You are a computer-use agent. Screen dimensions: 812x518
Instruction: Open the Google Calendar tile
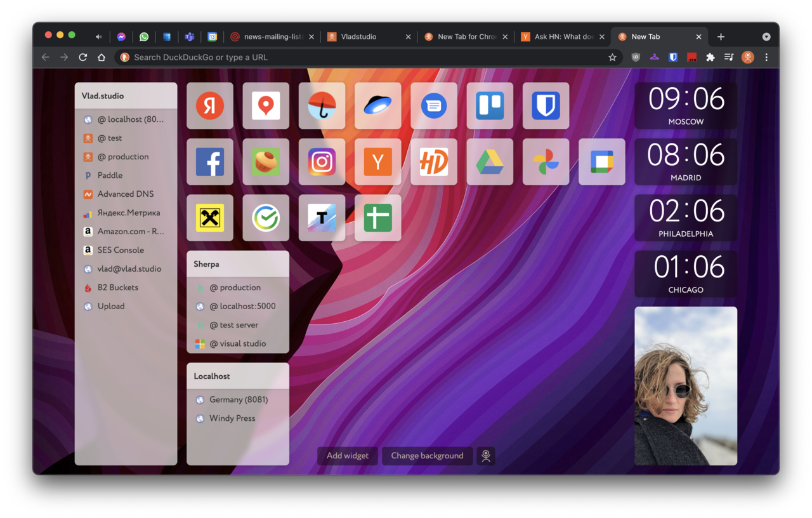click(602, 162)
